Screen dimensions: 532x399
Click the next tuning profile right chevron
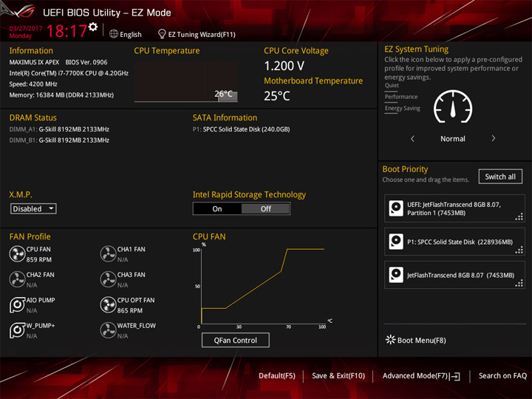[x=494, y=138]
